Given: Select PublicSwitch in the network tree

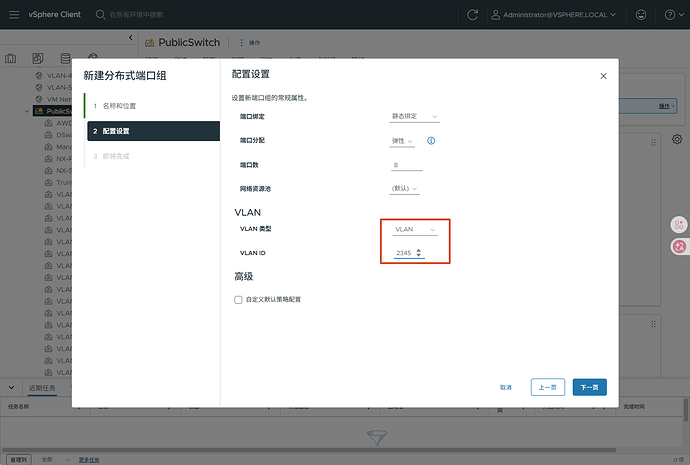Looking at the screenshot, I should [53, 111].
